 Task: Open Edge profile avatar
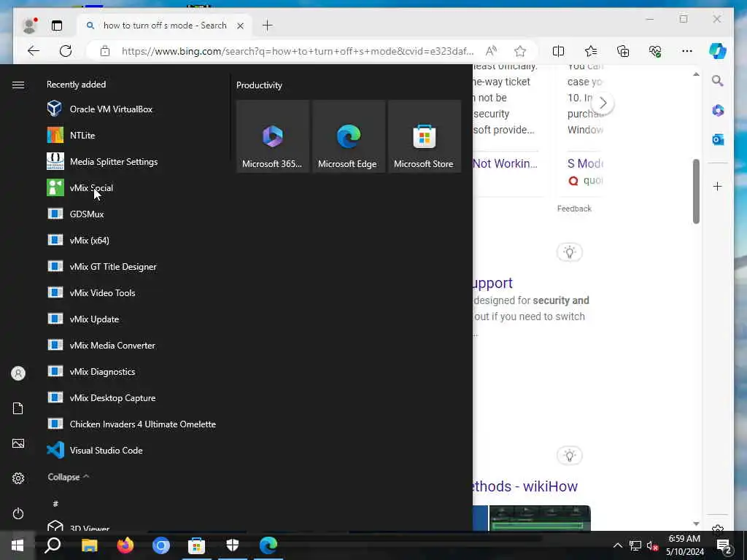pyautogui.click(x=30, y=26)
